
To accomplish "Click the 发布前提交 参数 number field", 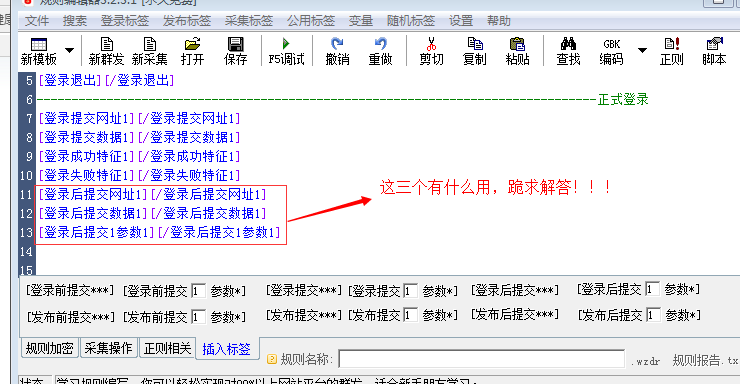I will click(x=198, y=317).
